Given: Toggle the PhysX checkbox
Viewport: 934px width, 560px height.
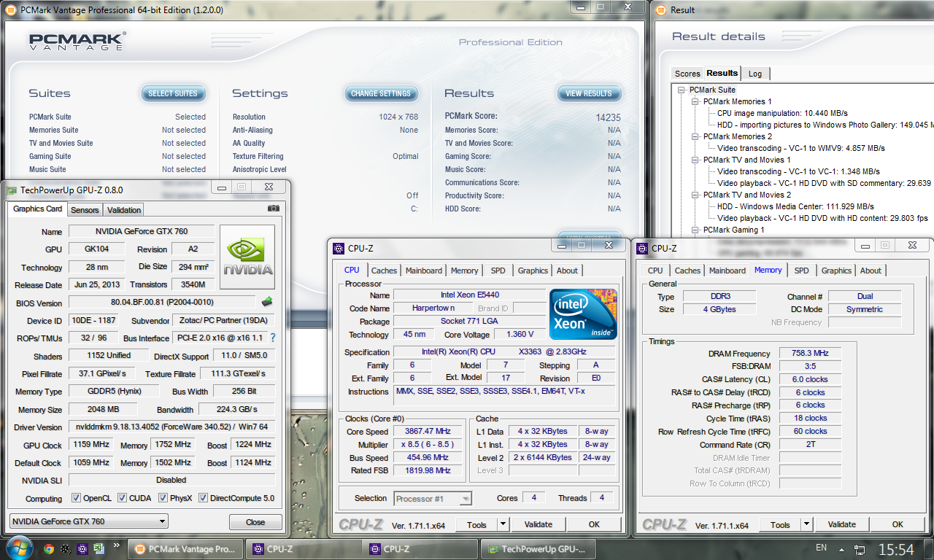Looking at the screenshot, I should click(162, 498).
